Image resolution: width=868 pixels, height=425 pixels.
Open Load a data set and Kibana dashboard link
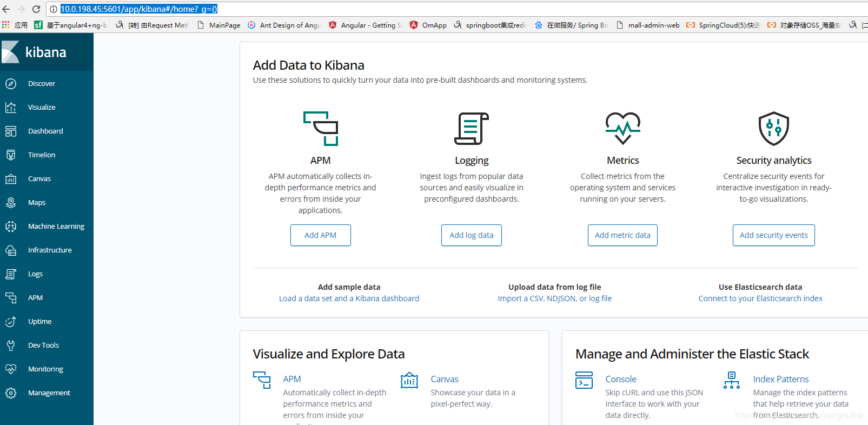click(x=349, y=298)
